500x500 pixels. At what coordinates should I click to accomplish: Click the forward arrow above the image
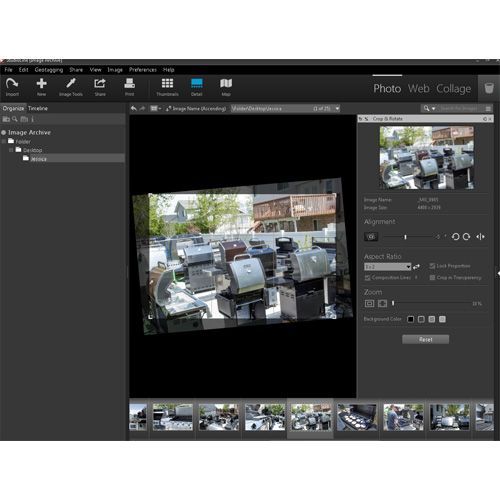[x=142, y=108]
